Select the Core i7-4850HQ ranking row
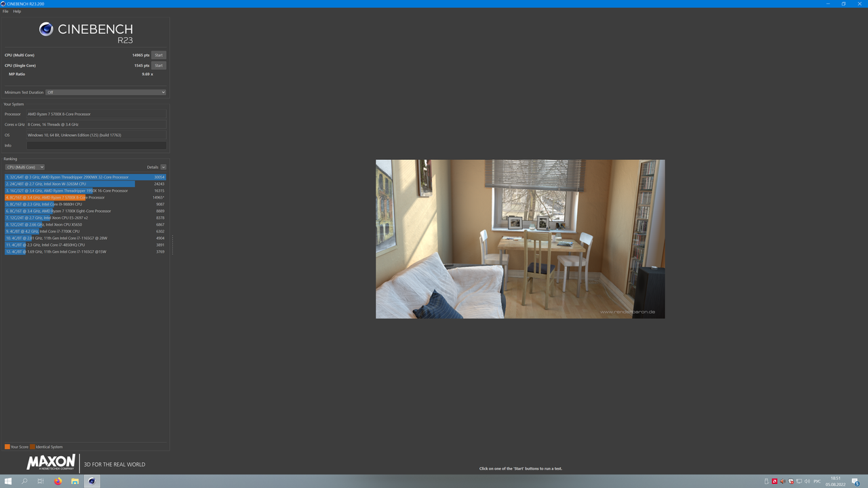This screenshot has width=868, height=488. pos(85,245)
